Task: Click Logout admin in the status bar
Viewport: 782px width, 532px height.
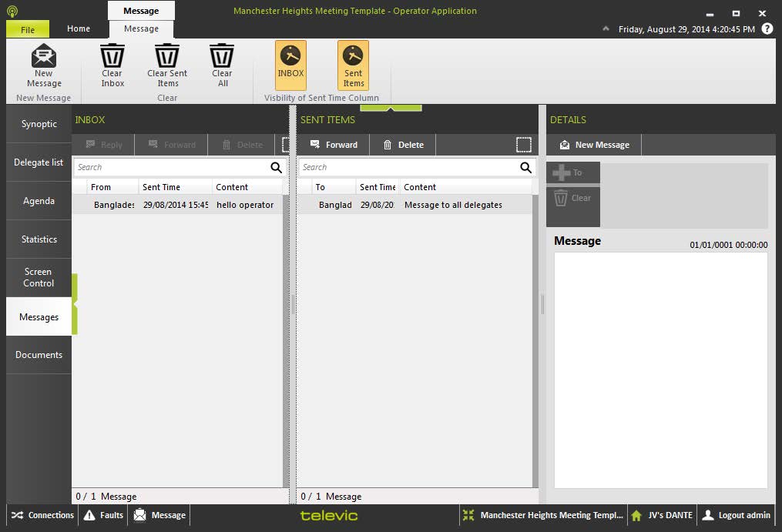Action: (736, 515)
